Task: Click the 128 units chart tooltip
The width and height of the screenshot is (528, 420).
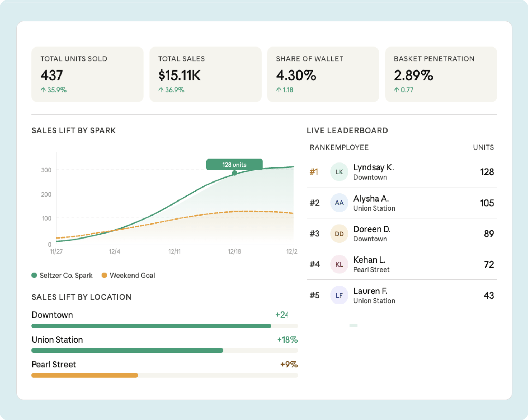Action: point(234,165)
